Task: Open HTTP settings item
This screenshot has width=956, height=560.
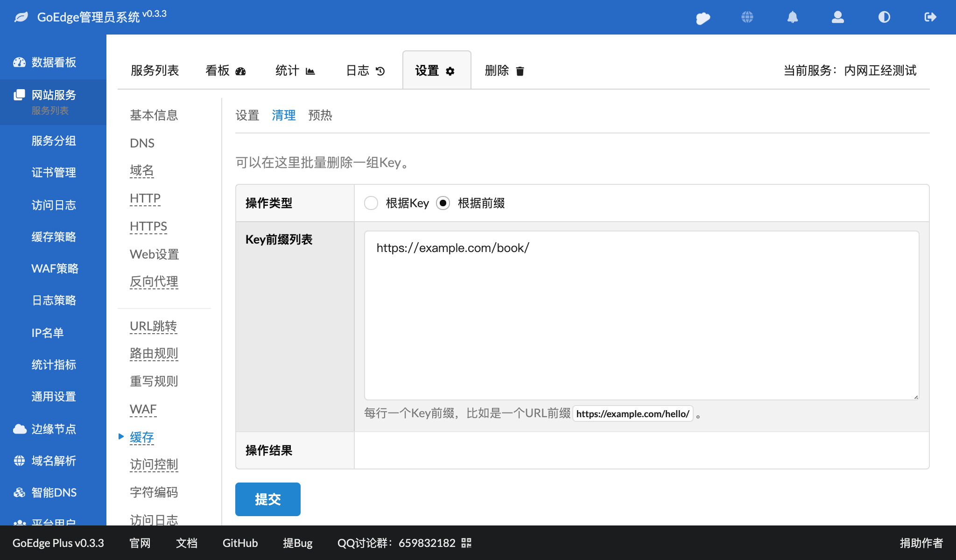Action: [145, 198]
